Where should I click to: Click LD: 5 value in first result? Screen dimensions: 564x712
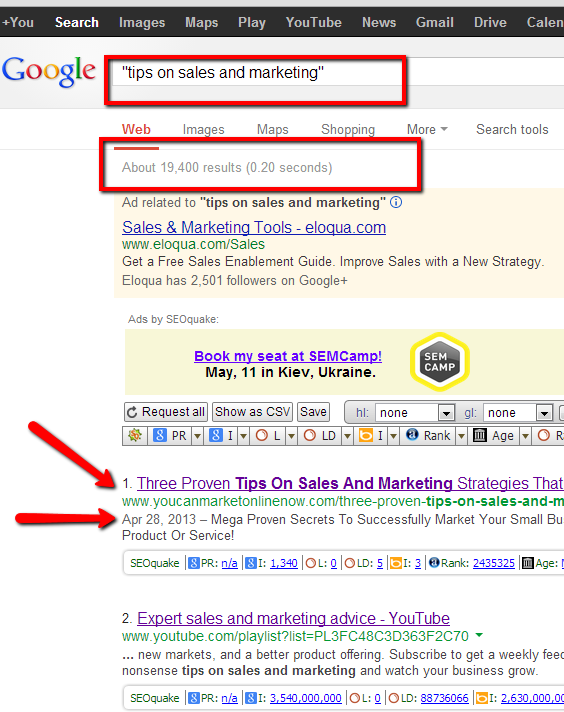point(380,564)
